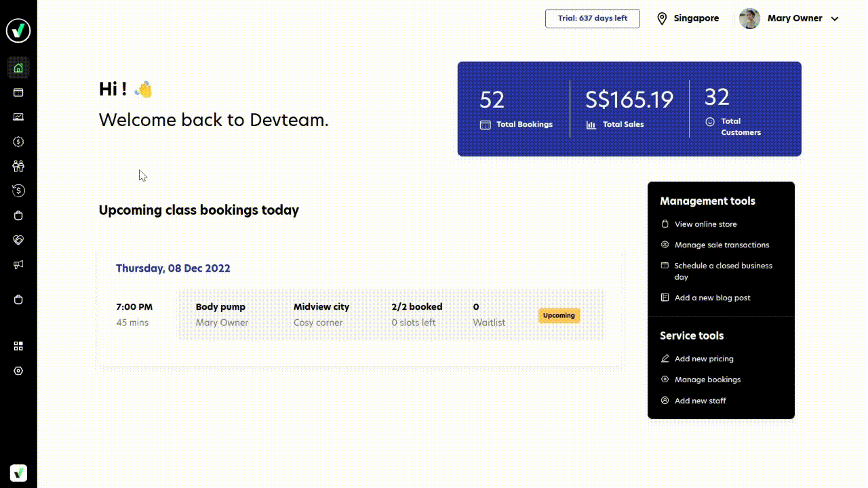868x488 pixels.
Task: Click the Upcoming status badge
Action: [x=559, y=315]
